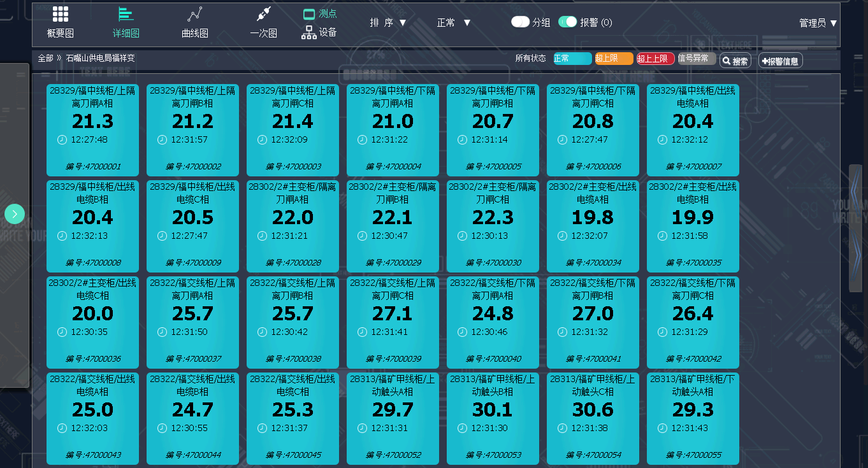Open the 排序 sort dropdown

388,22
